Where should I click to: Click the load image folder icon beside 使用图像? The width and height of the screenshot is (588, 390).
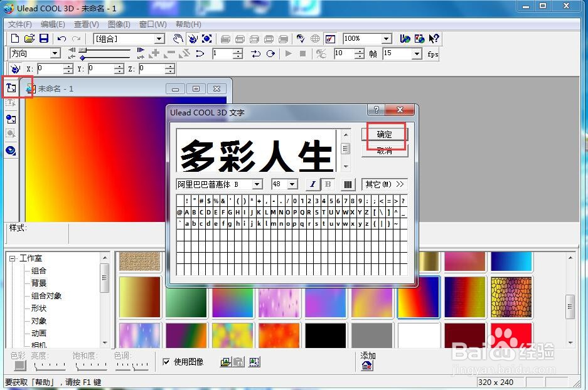tap(225, 362)
